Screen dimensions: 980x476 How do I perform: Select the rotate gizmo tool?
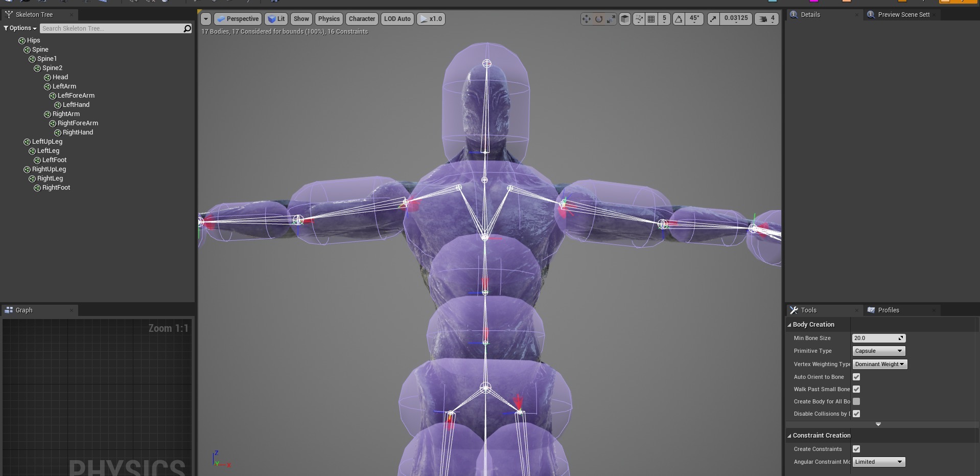pyautogui.click(x=599, y=19)
